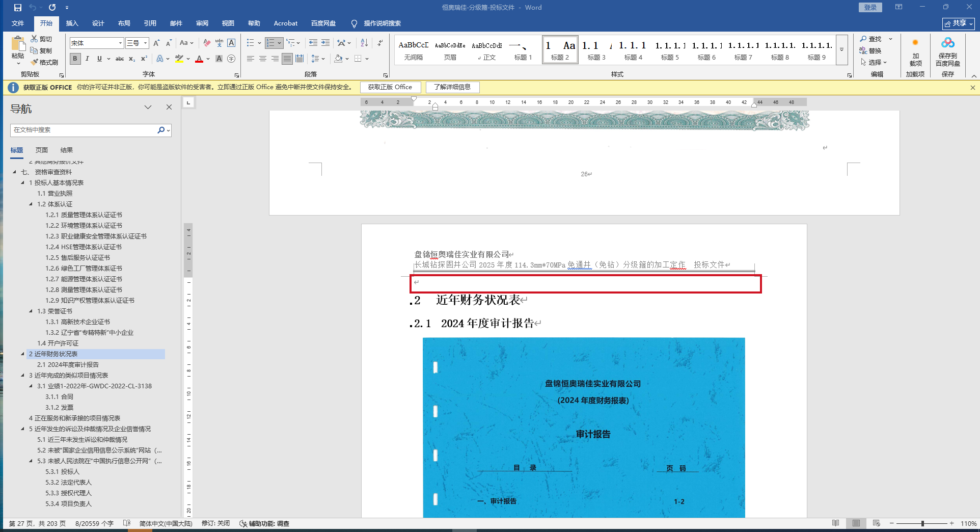Open the phonetic guide (wén) tool
980x532 pixels.
(x=219, y=43)
